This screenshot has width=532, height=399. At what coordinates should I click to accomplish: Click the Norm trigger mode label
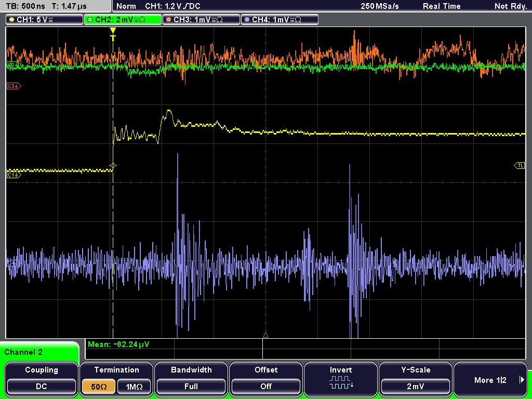pyautogui.click(x=126, y=6)
